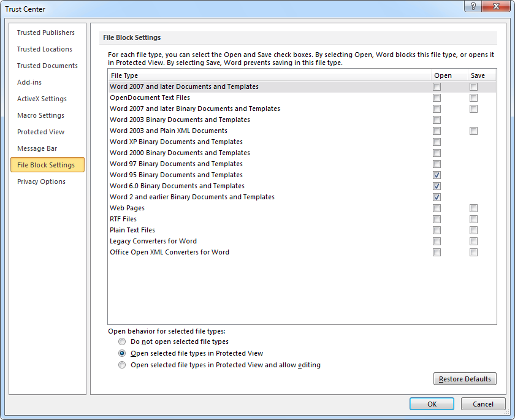
Task: Tick Open for Office Open XML Converters
Action: 437,252
